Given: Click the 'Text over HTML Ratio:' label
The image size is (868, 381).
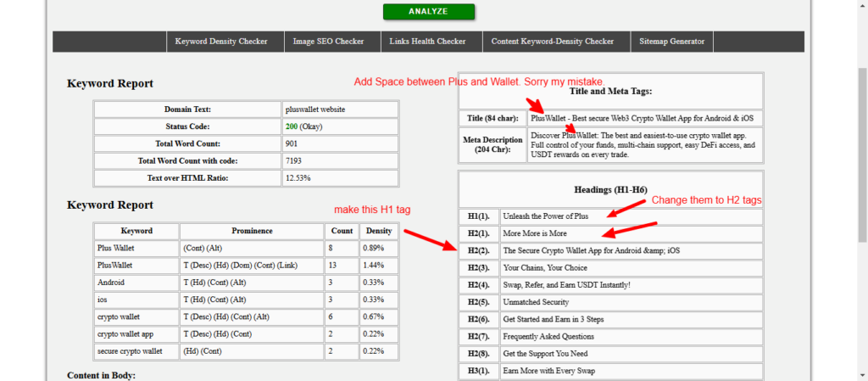Looking at the screenshot, I should [x=187, y=178].
